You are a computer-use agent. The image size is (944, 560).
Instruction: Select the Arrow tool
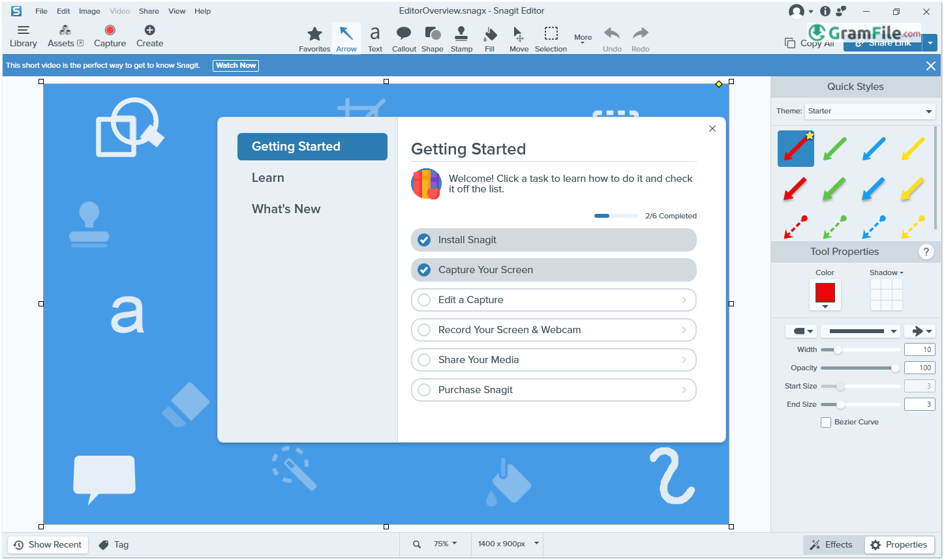pyautogui.click(x=346, y=39)
